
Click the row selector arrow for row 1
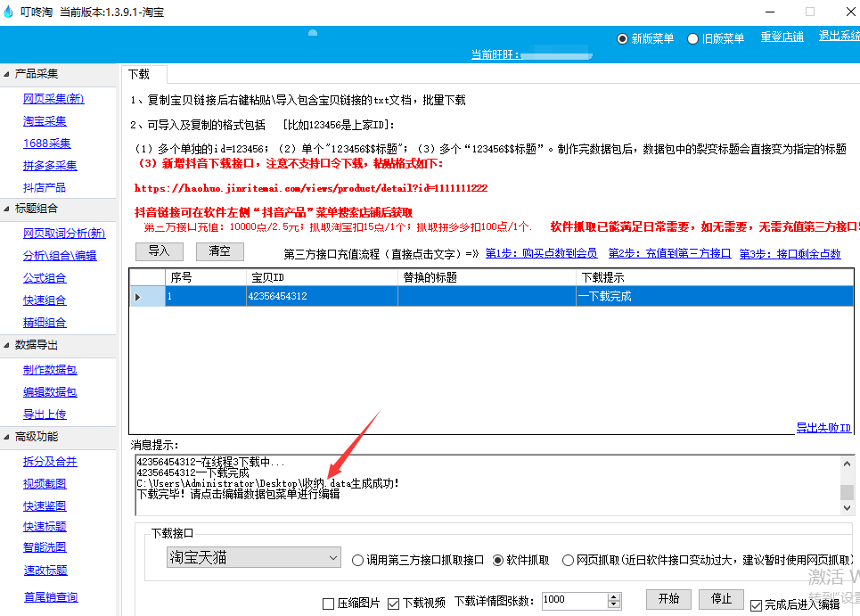pos(137,297)
